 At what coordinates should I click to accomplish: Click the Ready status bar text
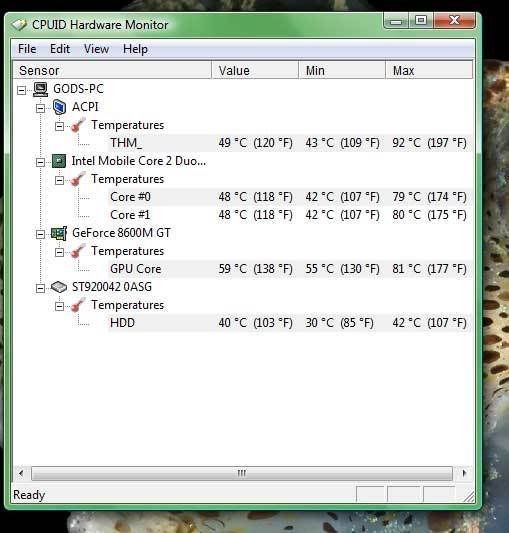(29, 495)
